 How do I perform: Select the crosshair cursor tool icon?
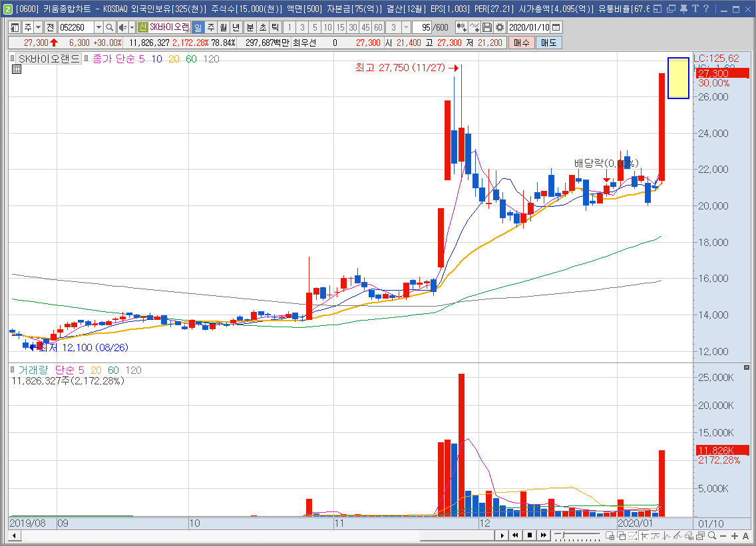click(x=644, y=536)
